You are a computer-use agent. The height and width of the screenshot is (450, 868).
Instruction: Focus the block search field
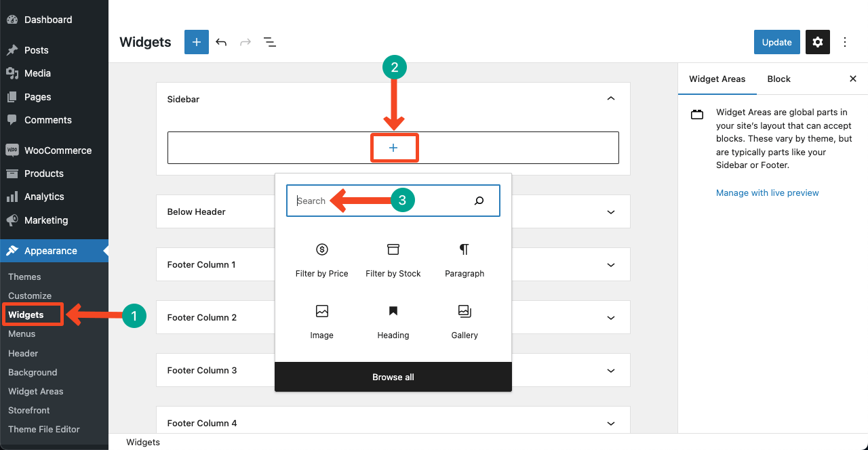[x=380, y=201]
